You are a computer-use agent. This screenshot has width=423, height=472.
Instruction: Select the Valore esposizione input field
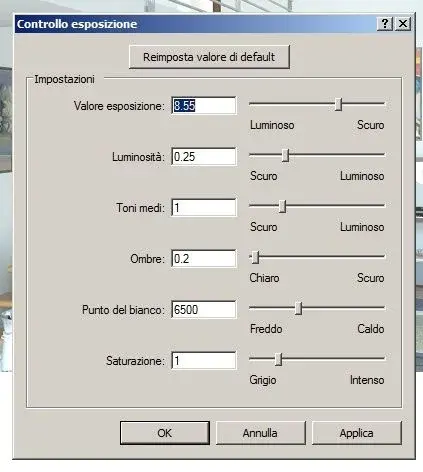click(204, 106)
